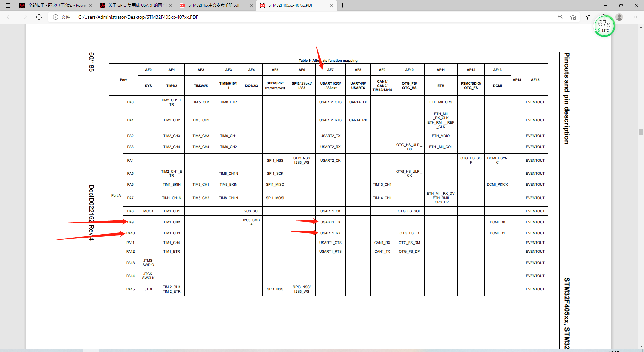The width and height of the screenshot is (644, 352).
Task: Click the PA9 row label
Action: pos(130,222)
